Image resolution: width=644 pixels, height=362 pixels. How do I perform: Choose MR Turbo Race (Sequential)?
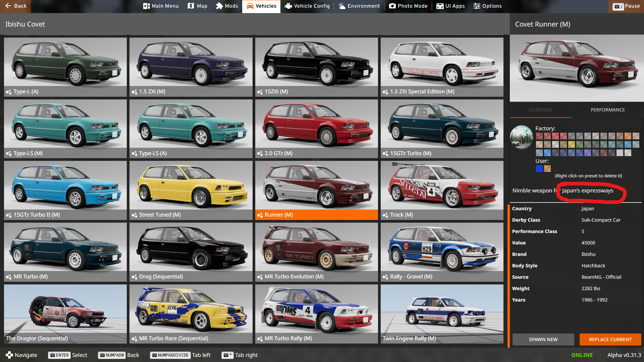(191, 314)
